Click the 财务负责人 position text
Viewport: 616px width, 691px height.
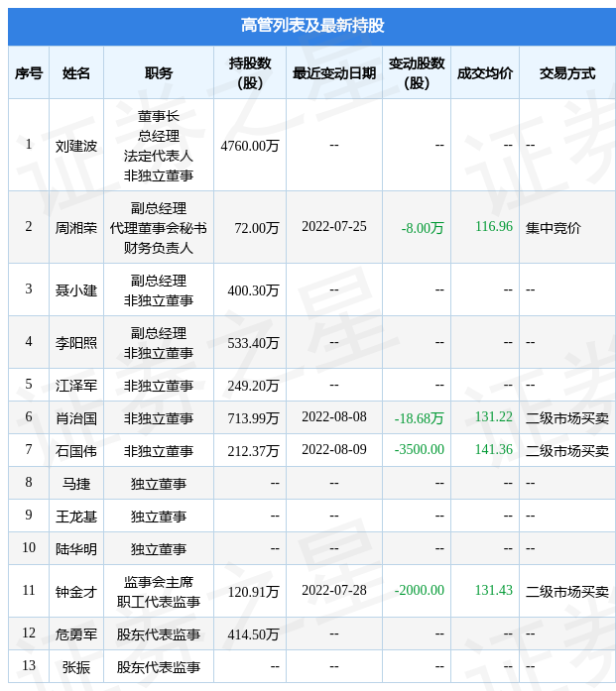point(159,248)
